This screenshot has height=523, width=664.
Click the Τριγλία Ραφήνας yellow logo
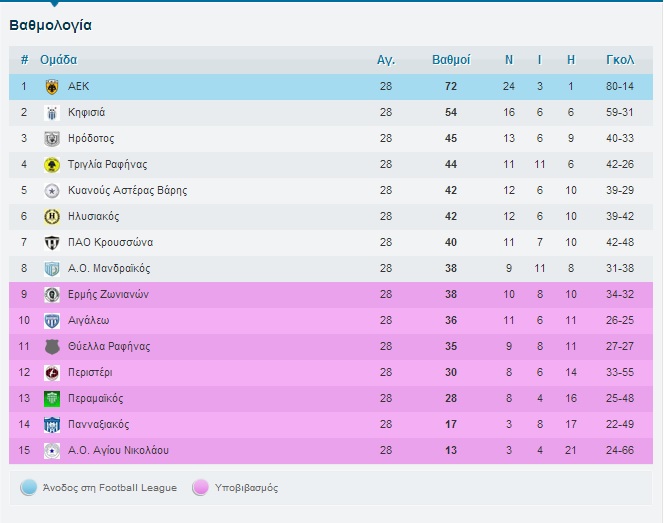click(x=52, y=165)
